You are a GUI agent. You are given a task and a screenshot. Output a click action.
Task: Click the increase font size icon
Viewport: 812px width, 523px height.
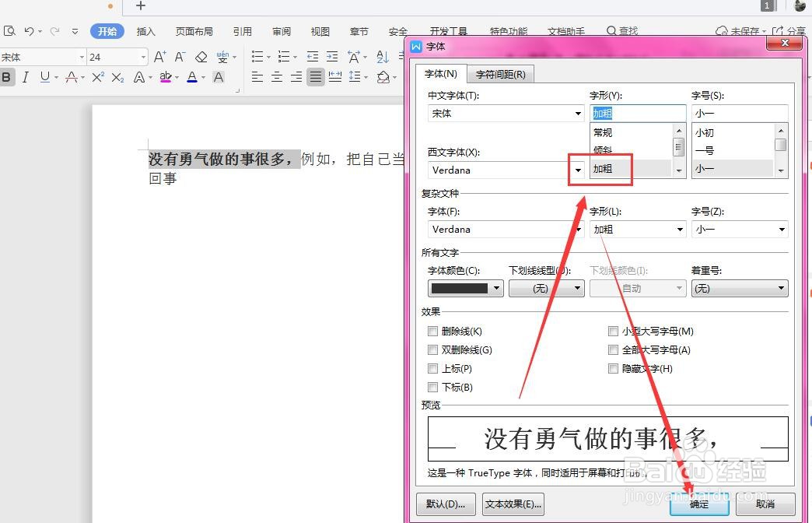pos(159,56)
